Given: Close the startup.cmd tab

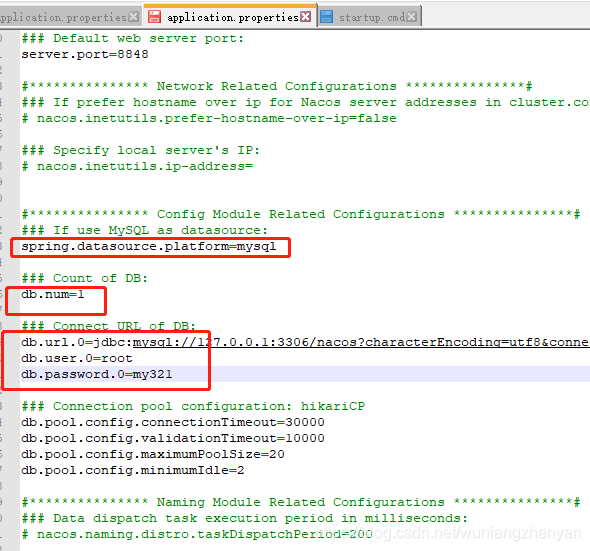Looking at the screenshot, I should pyautogui.click(x=412, y=17).
